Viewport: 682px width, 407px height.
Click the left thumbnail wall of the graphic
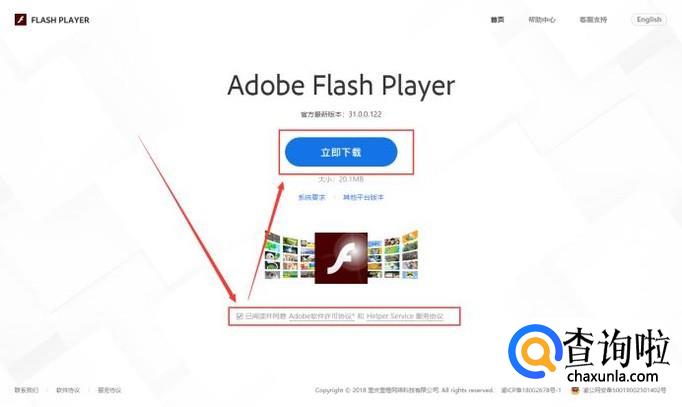pyautogui.click(x=290, y=256)
